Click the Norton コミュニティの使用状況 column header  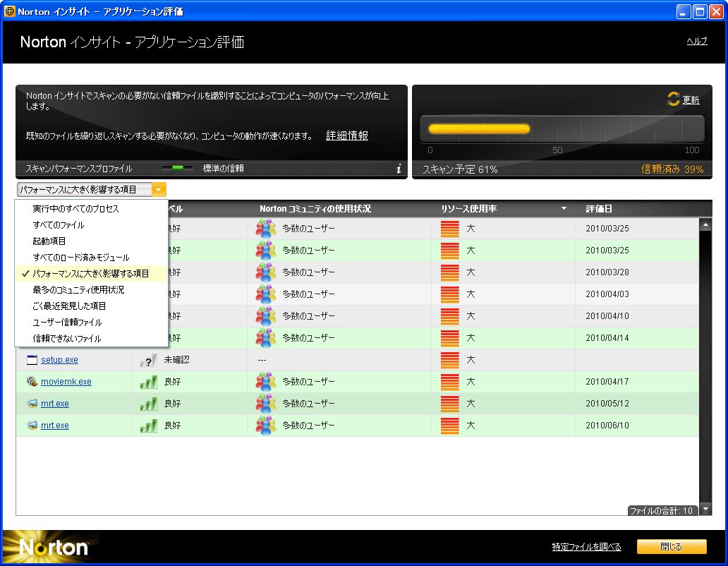[315, 209]
